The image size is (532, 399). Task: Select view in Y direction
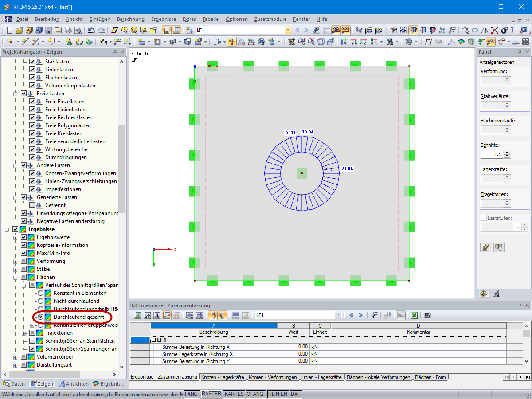tap(353, 42)
